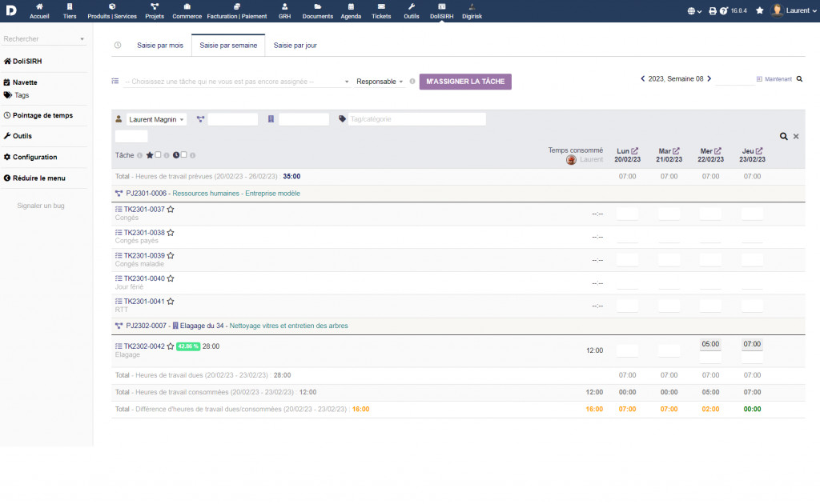Open Monday's external link icon

(x=634, y=150)
